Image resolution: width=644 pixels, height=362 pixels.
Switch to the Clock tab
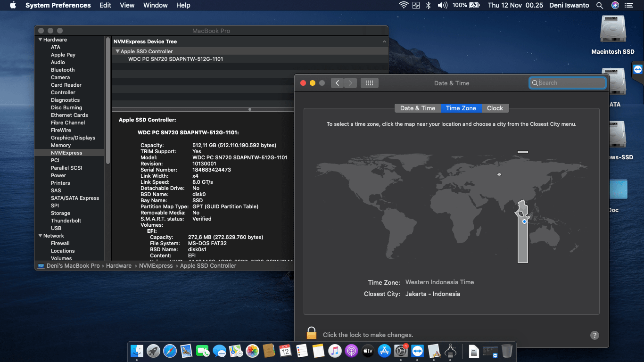point(495,108)
